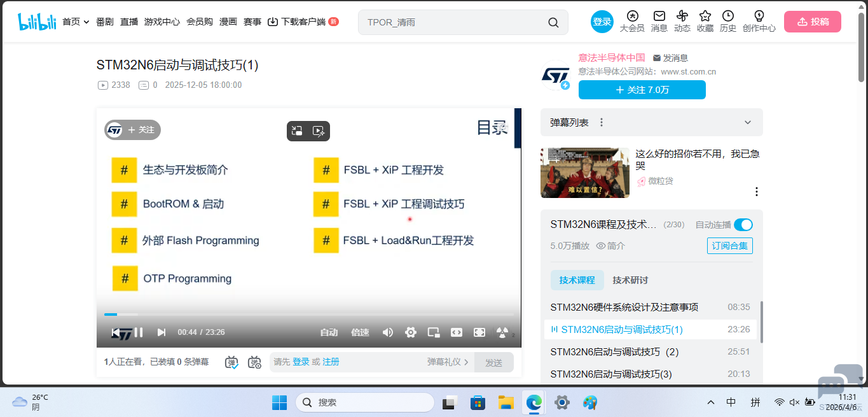Click the 订阅合集 subscribe button

click(x=729, y=245)
